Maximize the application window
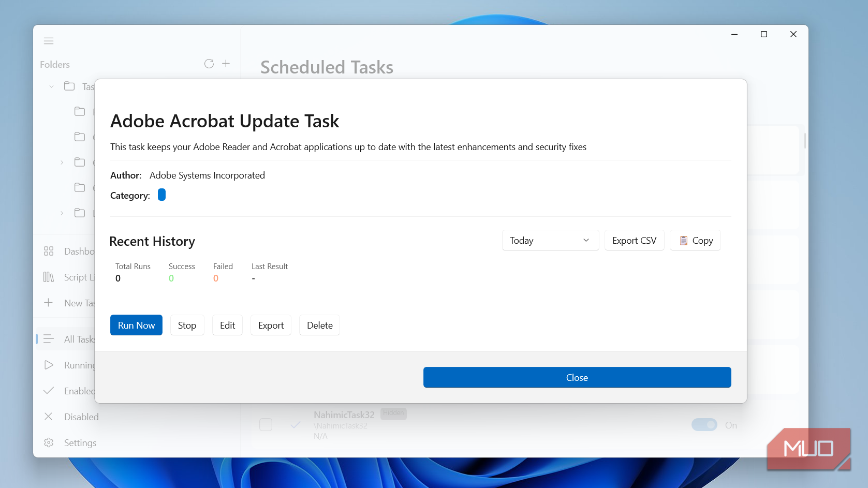The width and height of the screenshot is (868, 488). point(764,34)
